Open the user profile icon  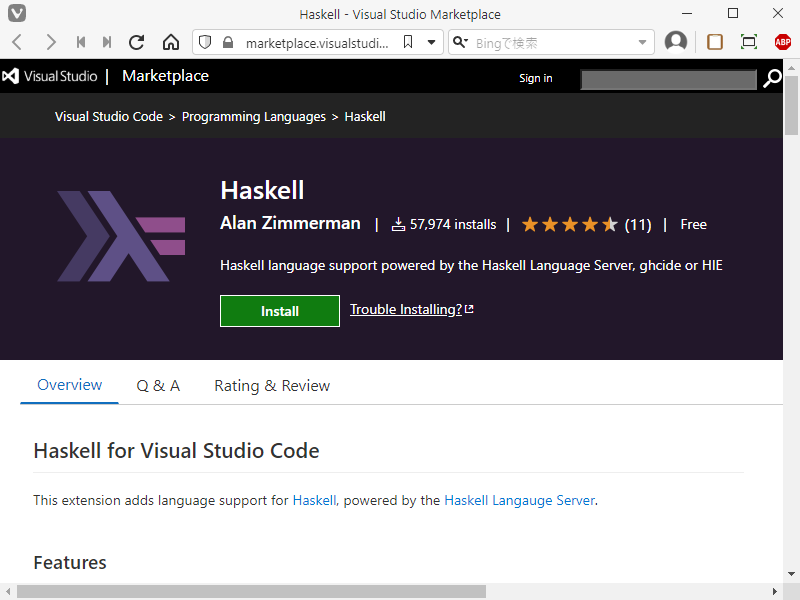676,42
